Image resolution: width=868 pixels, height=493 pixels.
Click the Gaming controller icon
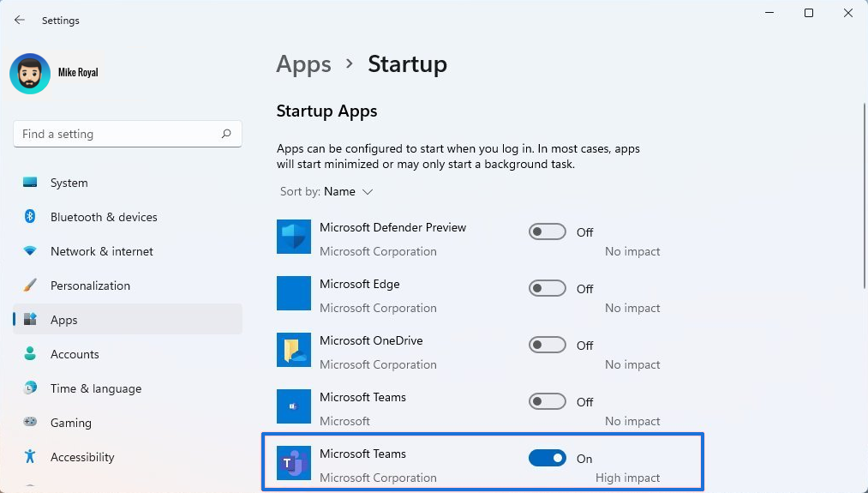[x=30, y=423]
